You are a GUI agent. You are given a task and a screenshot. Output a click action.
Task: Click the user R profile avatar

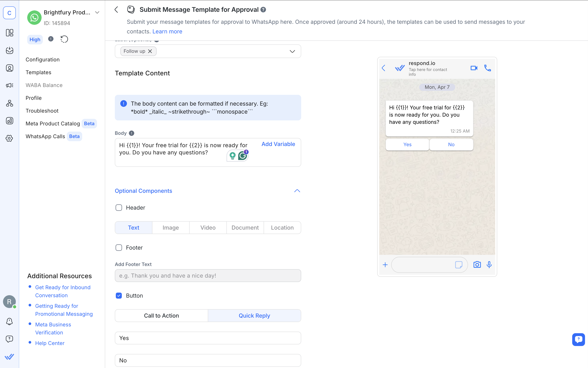coord(9,302)
